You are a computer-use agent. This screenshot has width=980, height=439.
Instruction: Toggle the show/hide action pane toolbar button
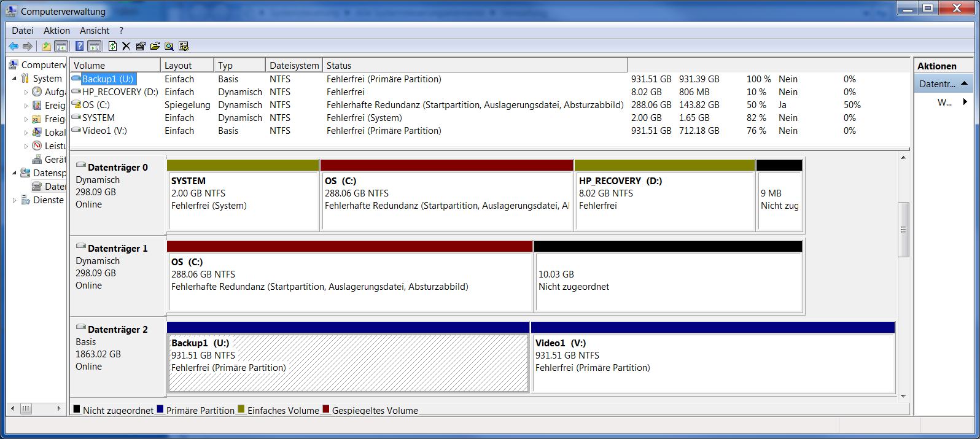pyautogui.click(x=94, y=46)
